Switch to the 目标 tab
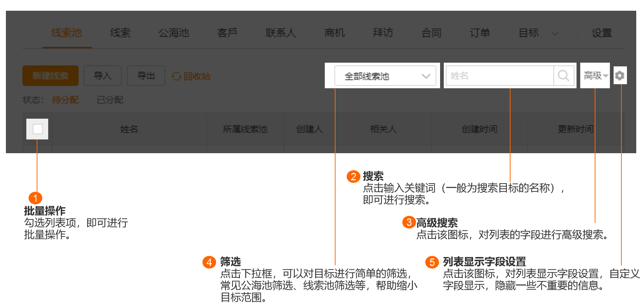 [x=528, y=33]
